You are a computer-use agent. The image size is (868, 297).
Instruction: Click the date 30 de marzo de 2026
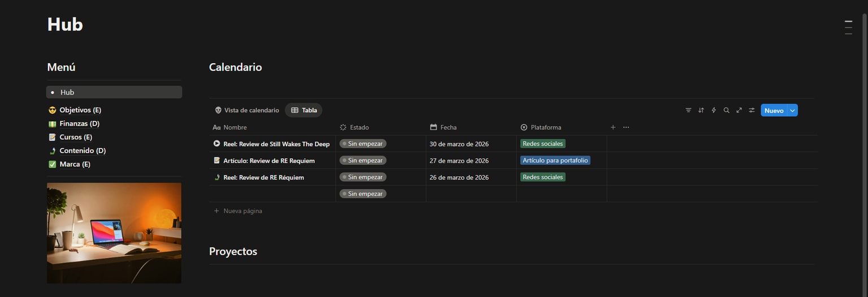tap(459, 144)
